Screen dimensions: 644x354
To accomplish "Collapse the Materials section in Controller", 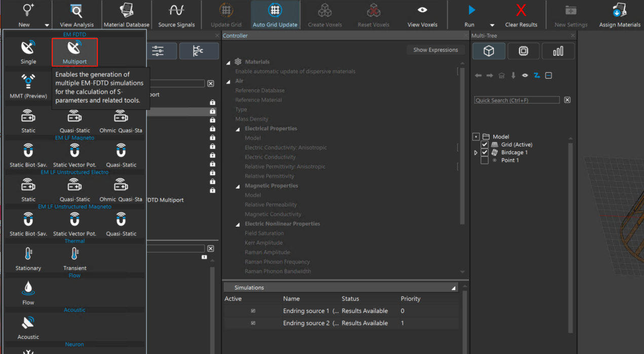I will click(x=228, y=62).
